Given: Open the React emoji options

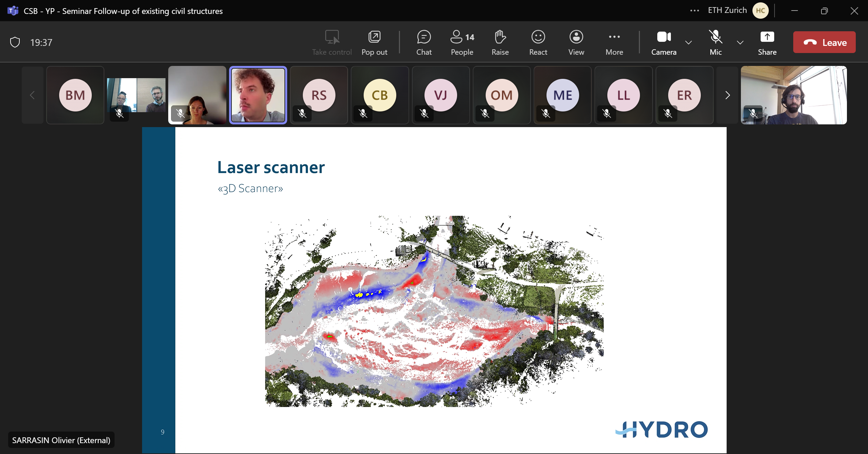Looking at the screenshot, I should pos(538,42).
